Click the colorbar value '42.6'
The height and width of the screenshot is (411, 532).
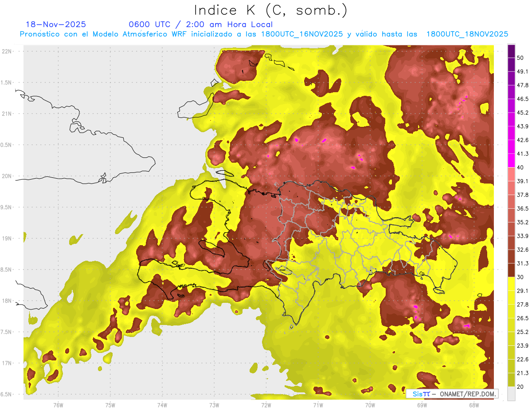point(523,140)
